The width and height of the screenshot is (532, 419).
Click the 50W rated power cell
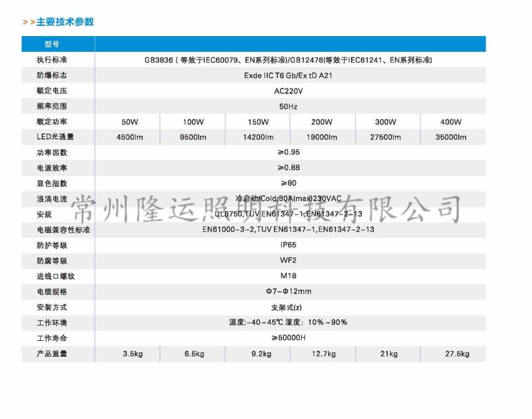coord(130,122)
